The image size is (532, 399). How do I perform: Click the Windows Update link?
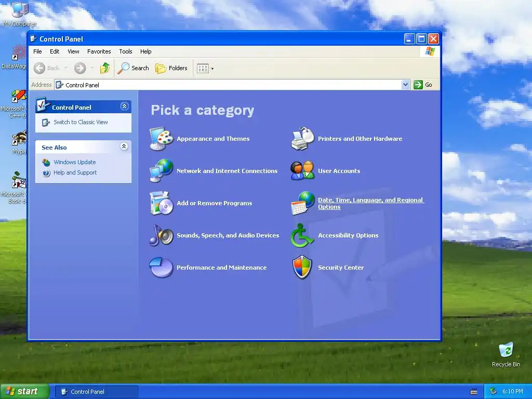coord(75,162)
